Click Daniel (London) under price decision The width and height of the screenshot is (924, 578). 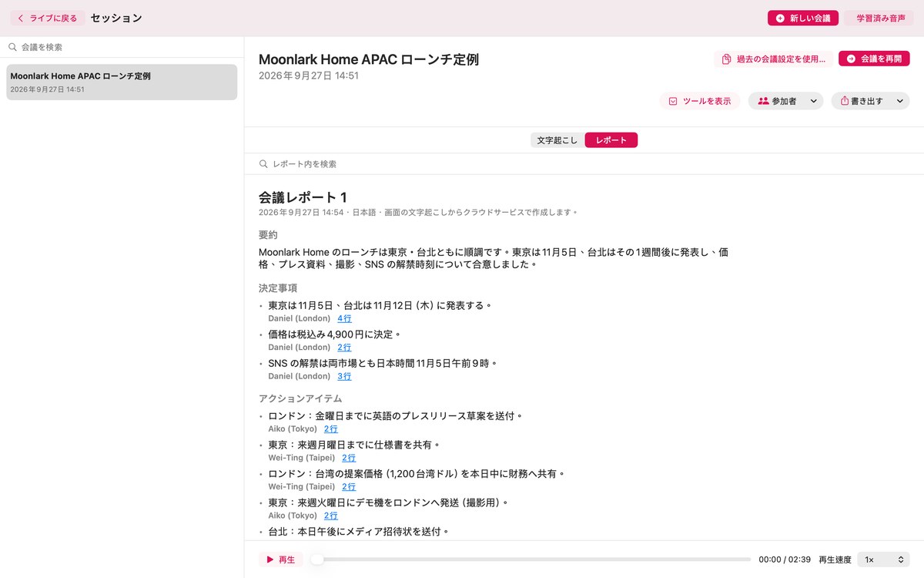pyautogui.click(x=300, y=348)
